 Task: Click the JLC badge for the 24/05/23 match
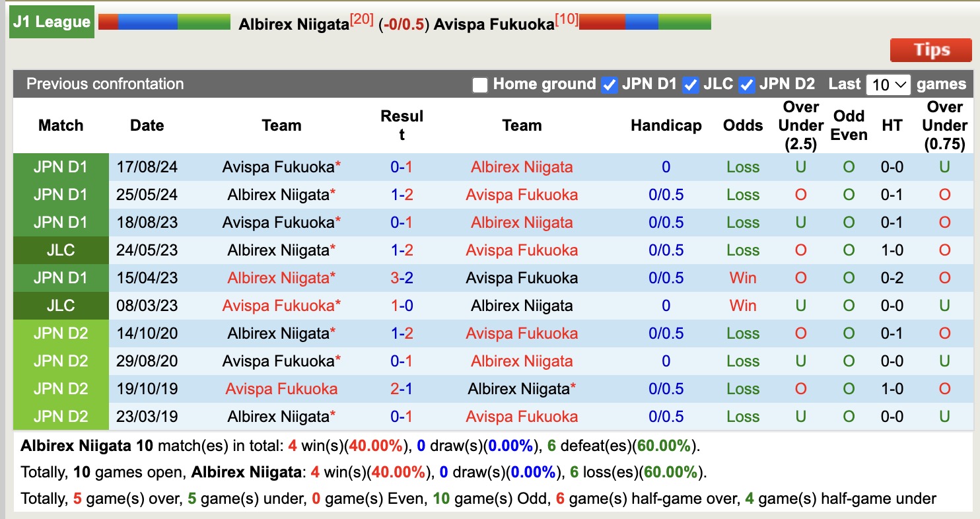60,250
